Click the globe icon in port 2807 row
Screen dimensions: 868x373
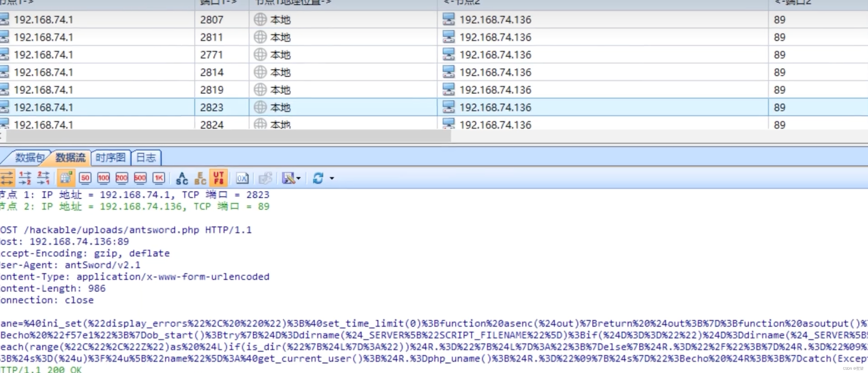click(x=260, y=20)
